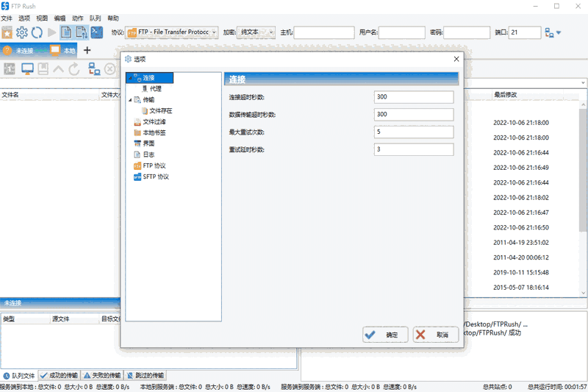Click the 2011-04-19 23:51:02 date entry

(521, 243)
